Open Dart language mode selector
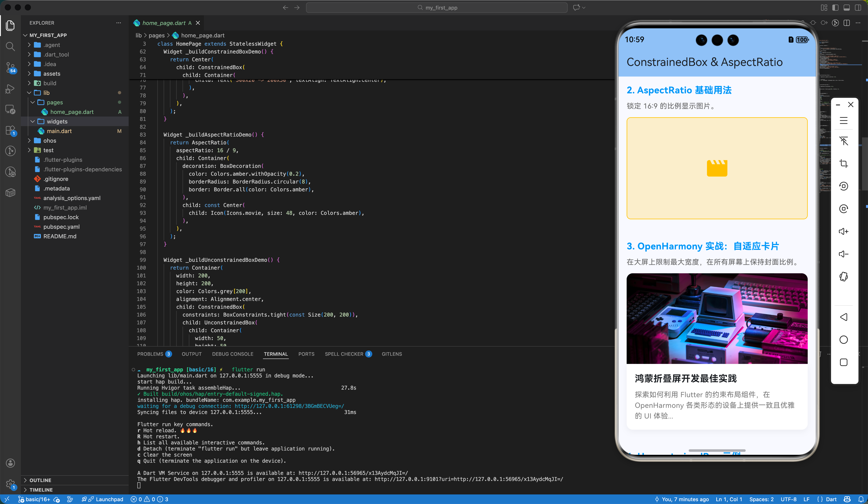The width and height of the screenshot is (868, 504). click(831, 499)
